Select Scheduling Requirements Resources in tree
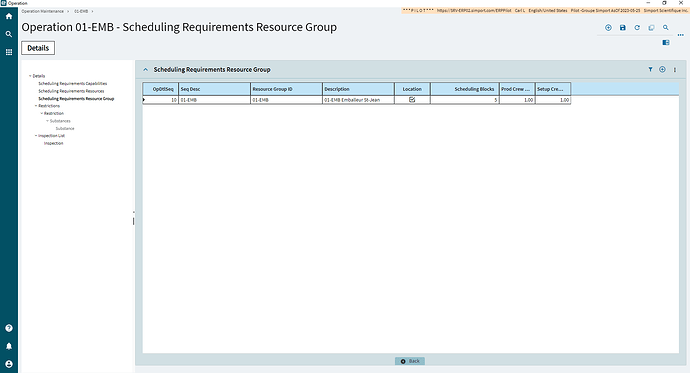 [x=71, y=91]
